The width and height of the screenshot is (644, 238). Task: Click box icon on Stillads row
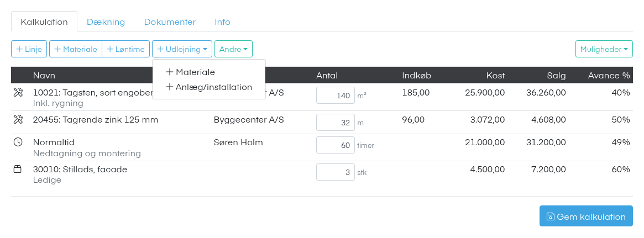tap(18, 169)
